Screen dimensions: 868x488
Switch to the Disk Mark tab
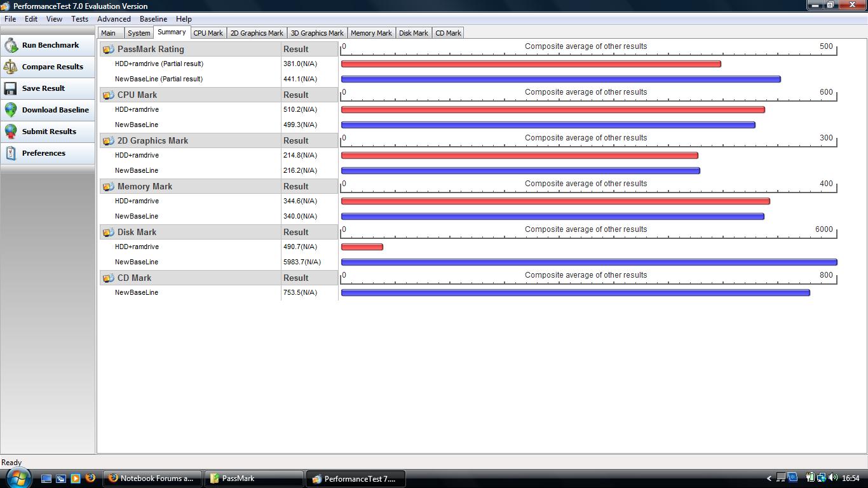(x=414, y=33)
